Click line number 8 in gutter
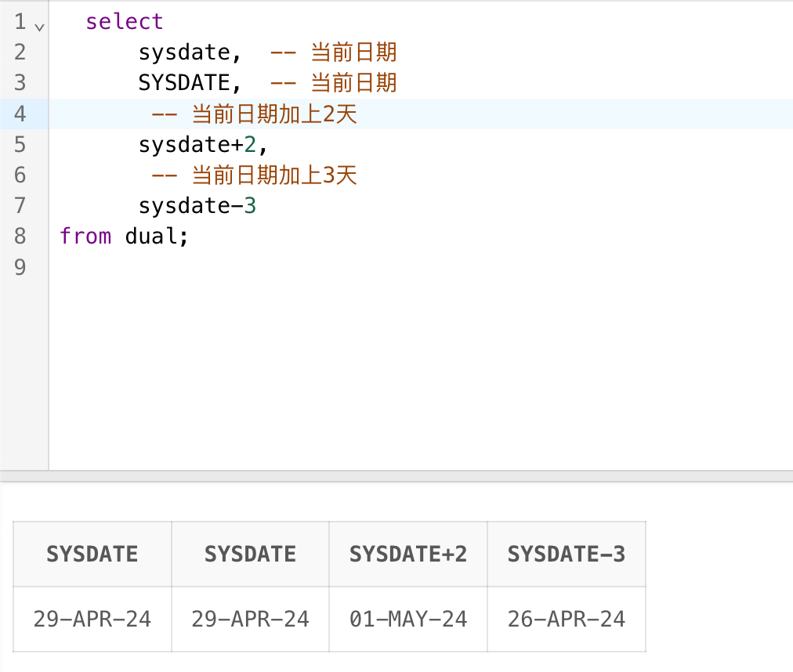This screenshot has width=793, height=672. pyautogui.click(x=20, y=237)
